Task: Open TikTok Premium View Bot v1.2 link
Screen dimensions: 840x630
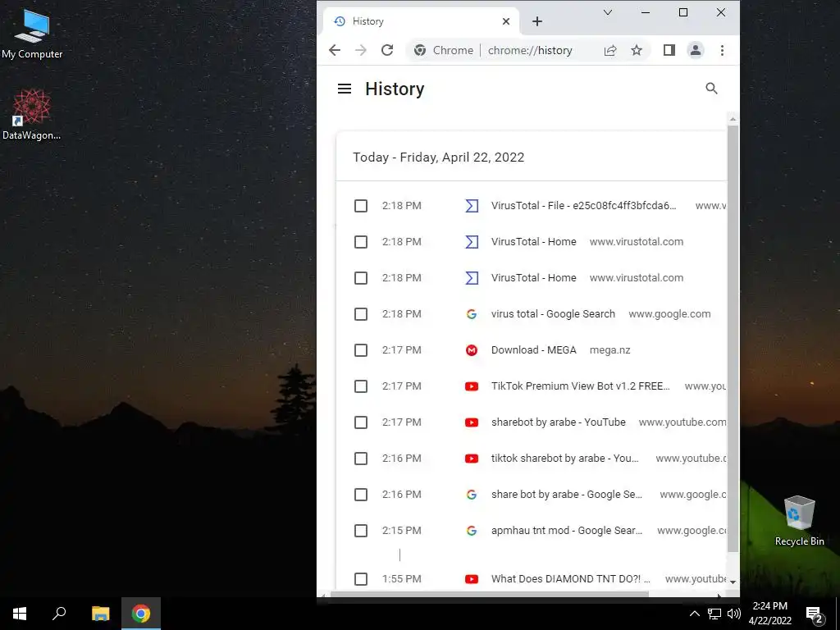Action: [x=580, y=386]
